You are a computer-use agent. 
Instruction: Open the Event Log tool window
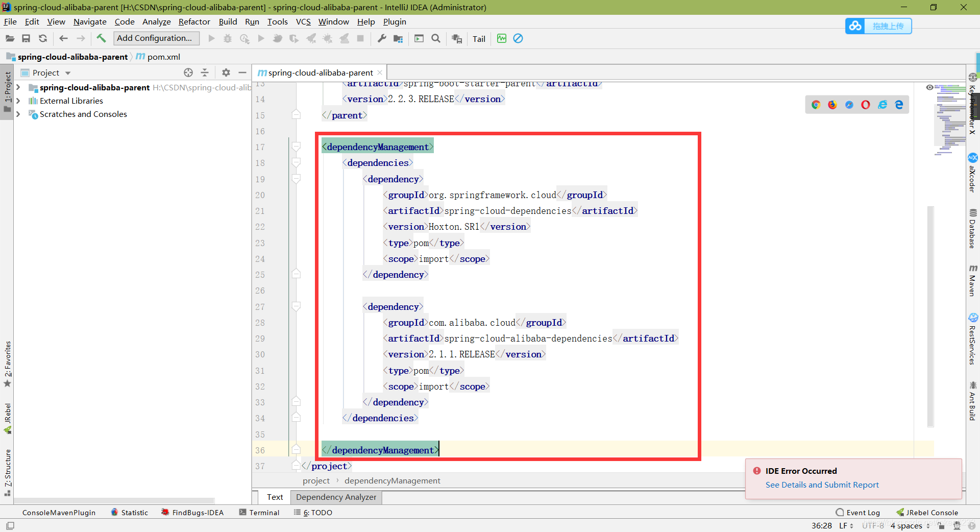(x=857, y=512)
